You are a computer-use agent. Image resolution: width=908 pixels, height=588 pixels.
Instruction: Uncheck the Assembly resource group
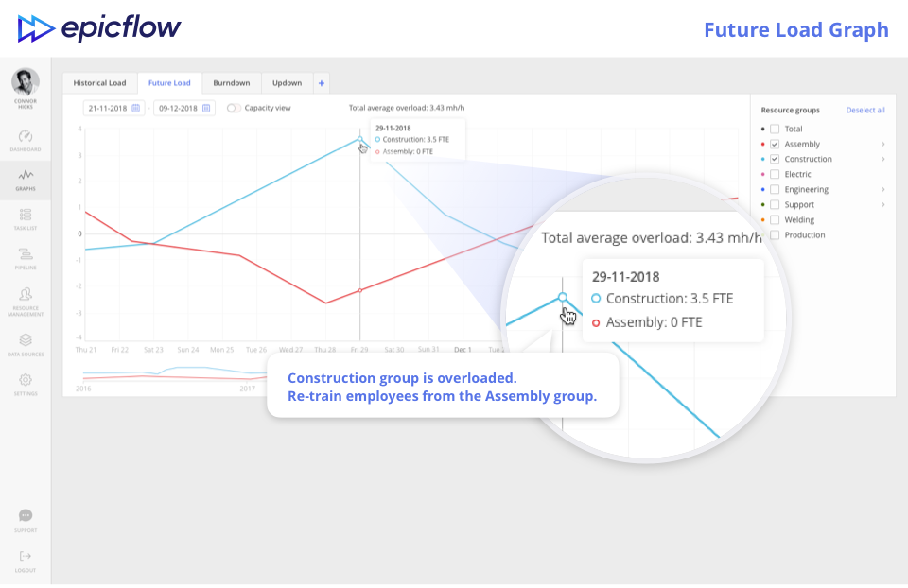774,144
